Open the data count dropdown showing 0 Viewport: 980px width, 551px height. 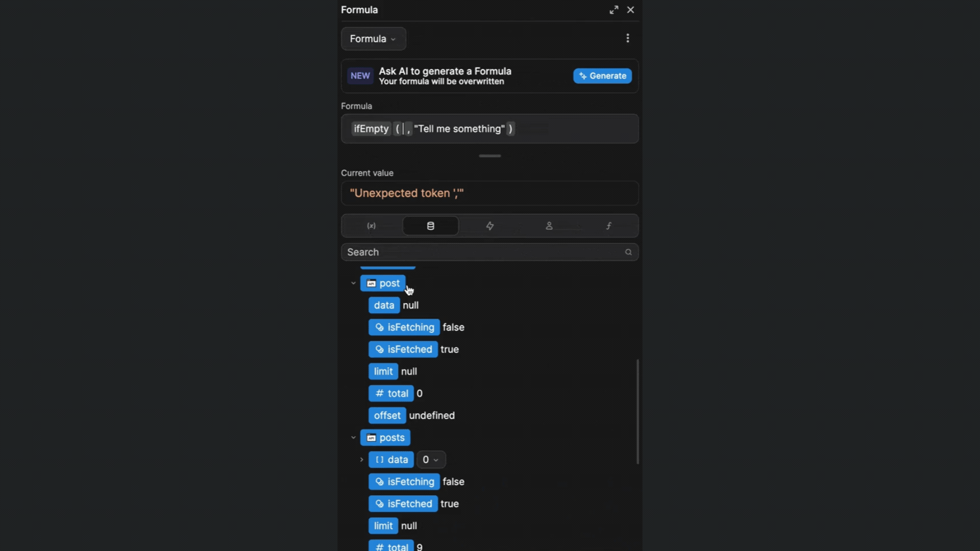pyautogui.click(x=431, y=459)
